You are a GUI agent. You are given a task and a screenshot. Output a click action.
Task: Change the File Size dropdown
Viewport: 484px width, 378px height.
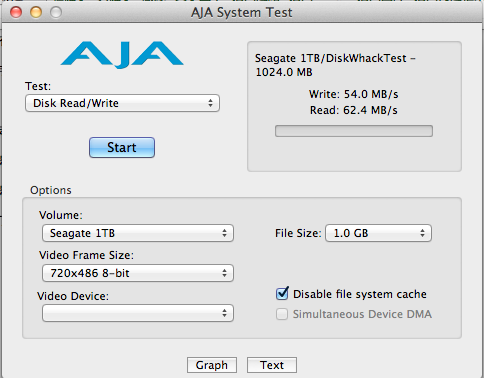pyautogui.click(x=378, y=233)
